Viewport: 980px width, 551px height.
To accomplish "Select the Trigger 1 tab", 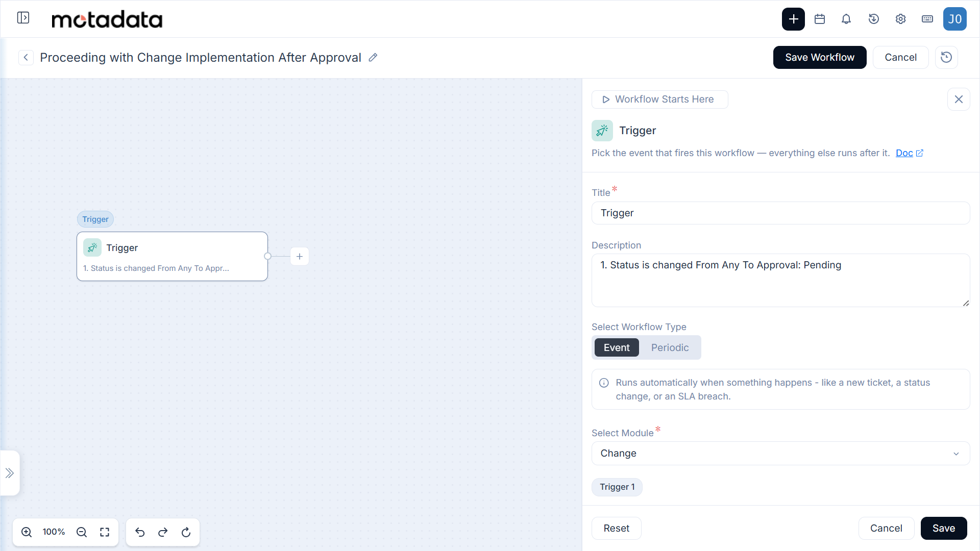I will pos(617,487).
